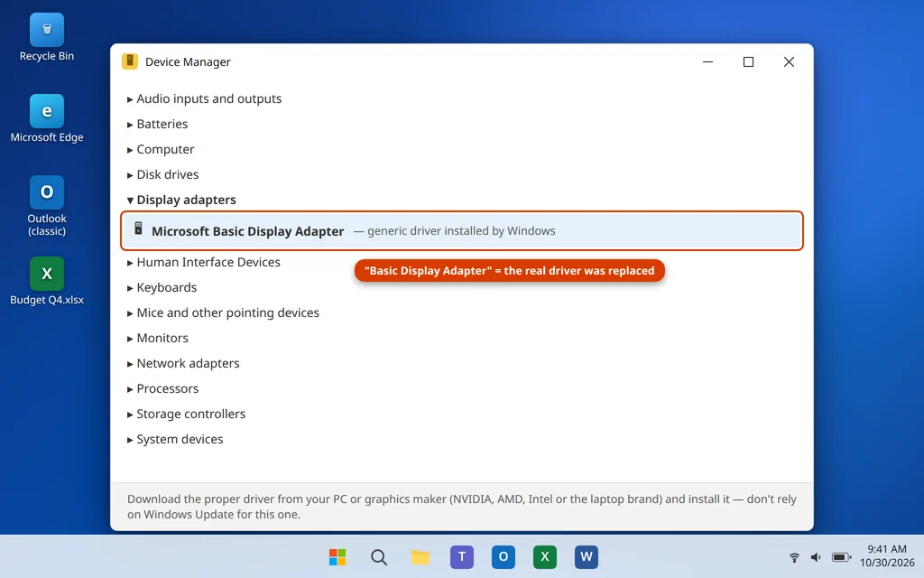Expand the Monitors category arrow
The width and height of the screenshot is (924, 578).
click(x=130, y=339)
